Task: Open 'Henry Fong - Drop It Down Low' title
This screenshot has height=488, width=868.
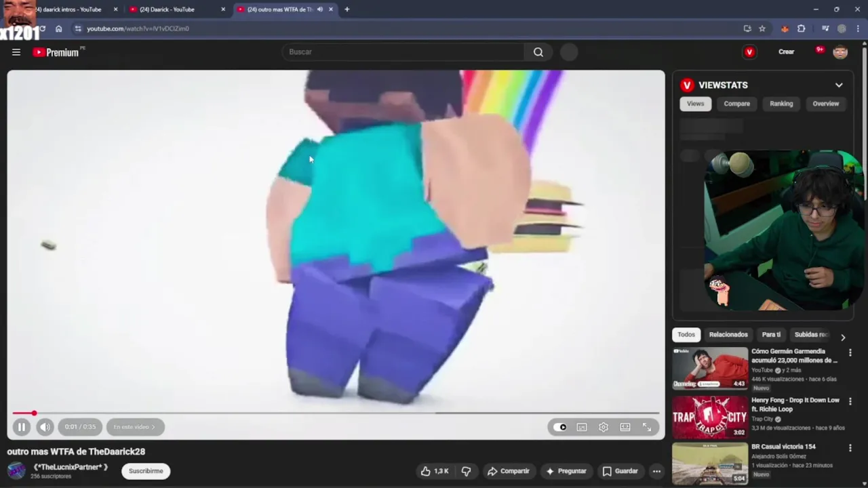Action: pyautogui.click(x=795, y=405)
